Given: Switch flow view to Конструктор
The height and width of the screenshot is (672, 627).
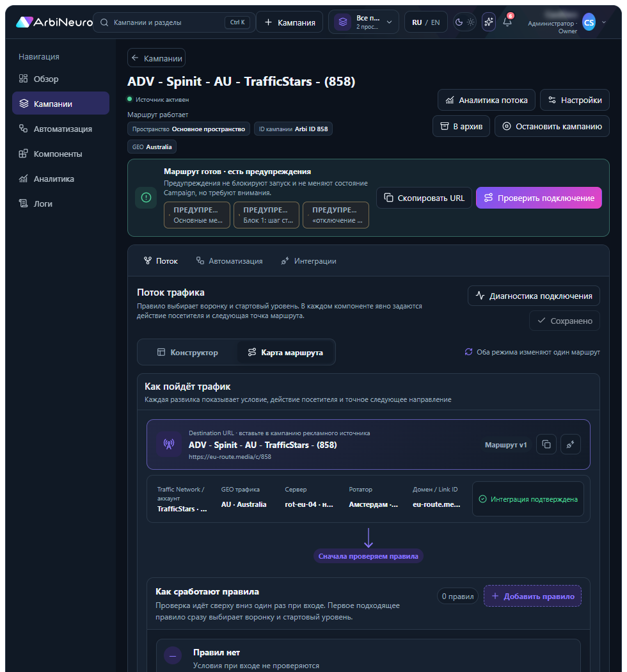Looking at the screenshot, I should [187, 352].
